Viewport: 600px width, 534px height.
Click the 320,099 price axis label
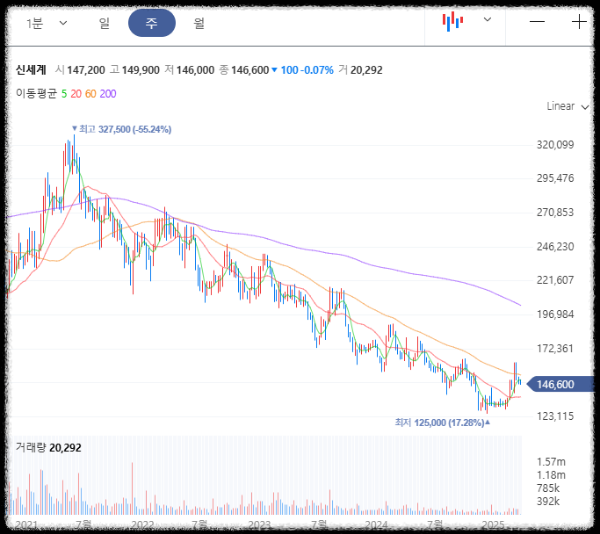(555, 145)
